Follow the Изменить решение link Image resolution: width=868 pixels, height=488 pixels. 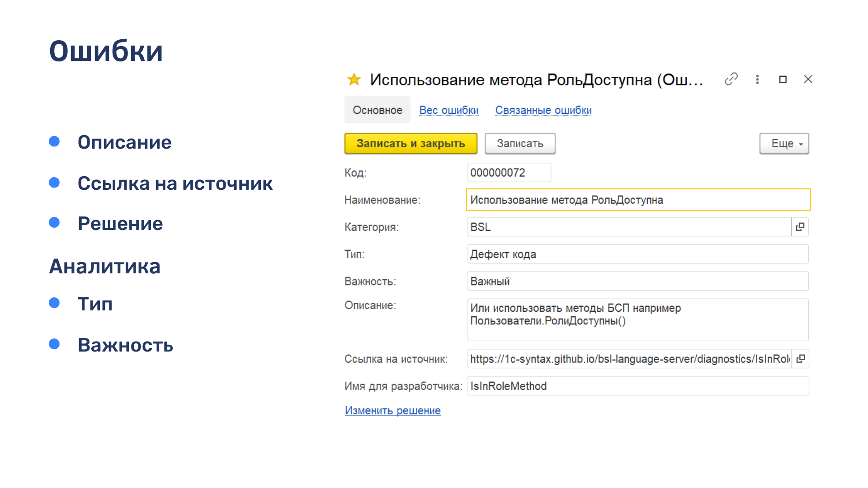[x=392, y=410]
